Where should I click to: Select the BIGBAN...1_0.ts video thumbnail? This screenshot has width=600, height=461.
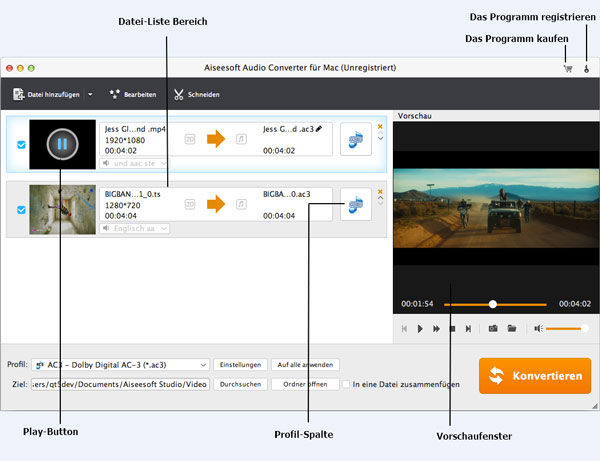click(x=62, y=210)
